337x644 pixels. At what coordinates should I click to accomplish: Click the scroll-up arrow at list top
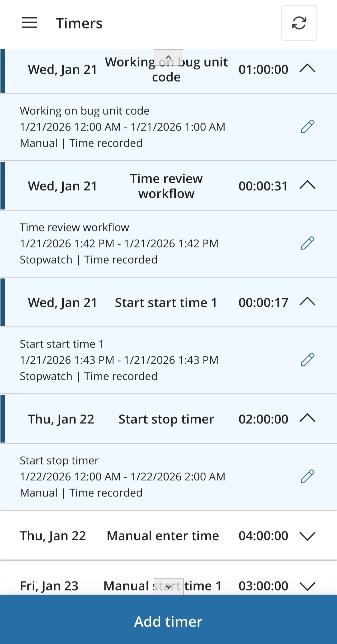click(168, 57)
